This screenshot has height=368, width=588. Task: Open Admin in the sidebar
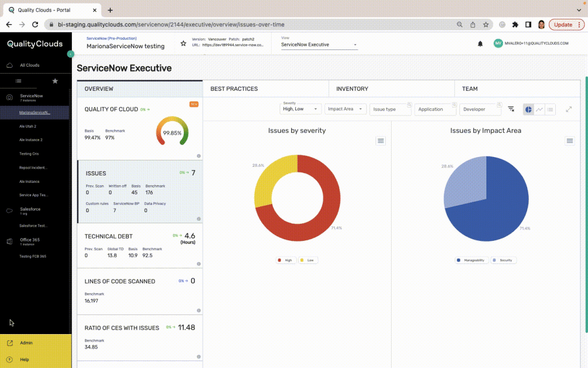[26, 343]
